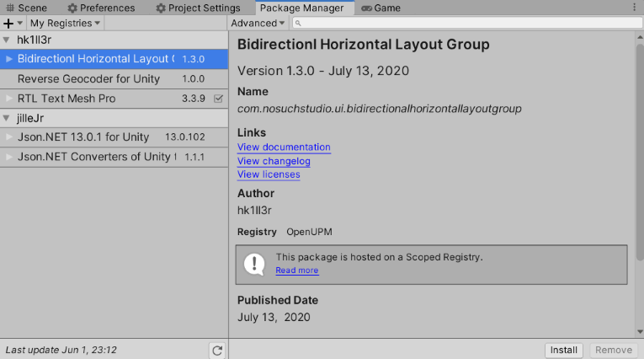Click the Preferences gear icon
Image resolution: width=644 pixels, height=359 pixels.
point(72,8)
